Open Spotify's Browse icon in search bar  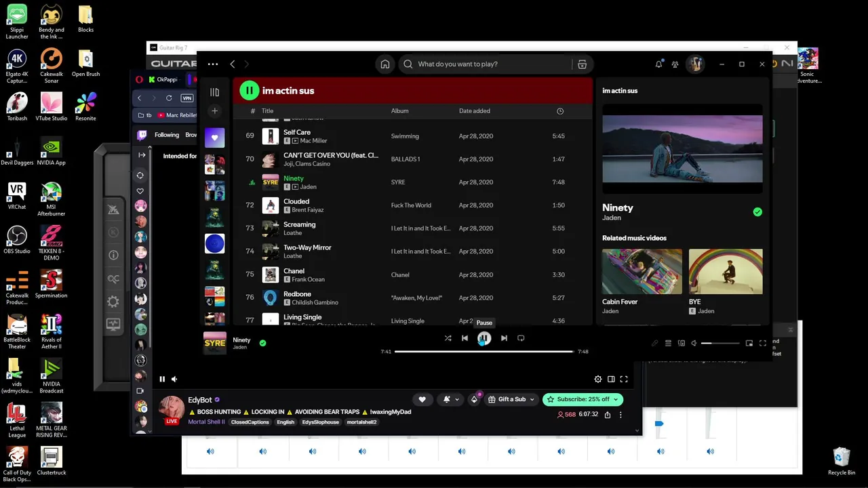point(582,64)
